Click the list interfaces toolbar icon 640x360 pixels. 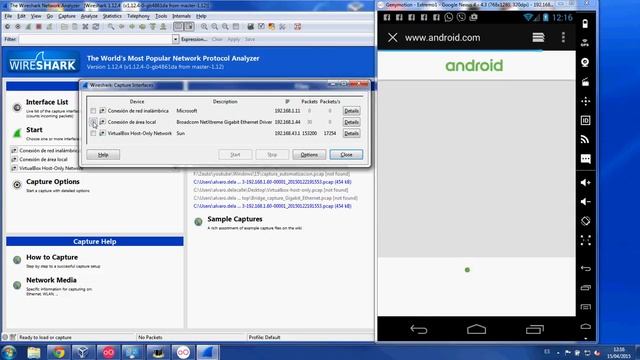(7, 27)
